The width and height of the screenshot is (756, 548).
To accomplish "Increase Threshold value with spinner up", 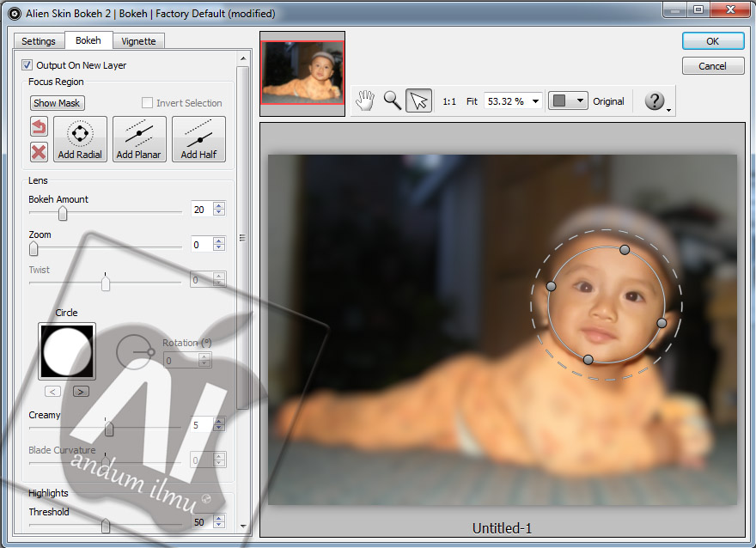I will 219,518.
